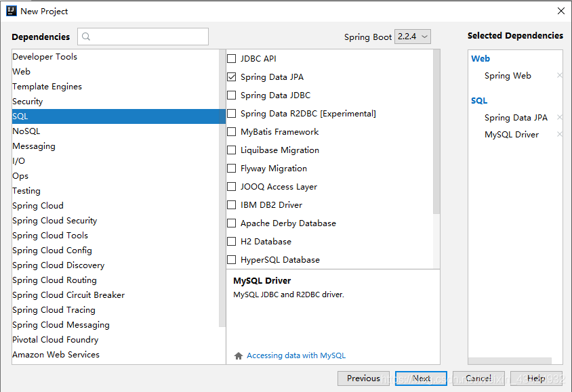Choose Spring Cloud Security category
The image size is (572, 392).
[x=115, y=221]
